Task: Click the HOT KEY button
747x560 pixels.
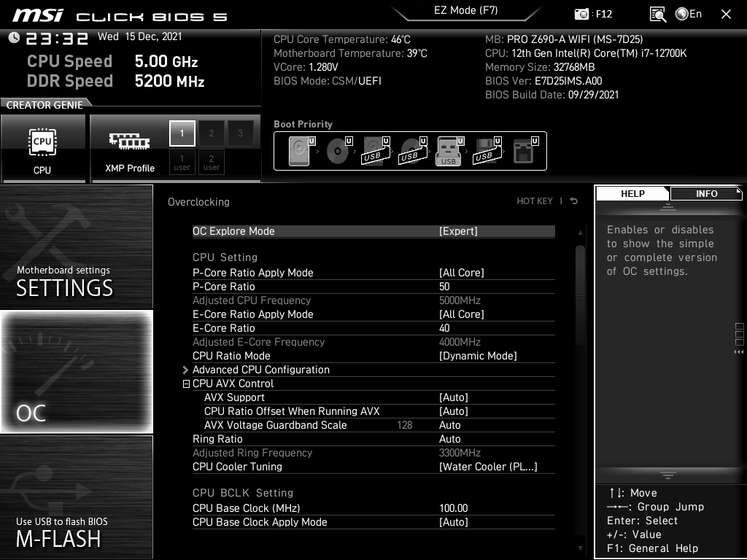Action: 535,201
